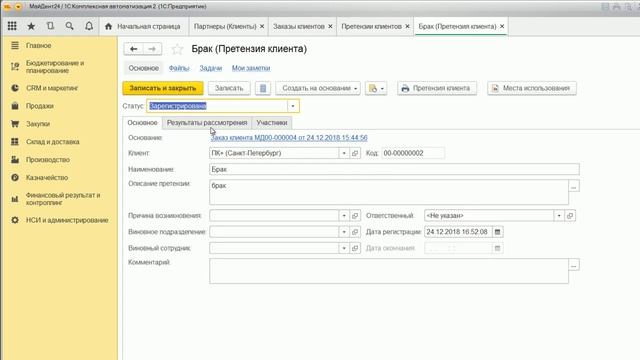Click into Описание претензии text area

point(389,192)
